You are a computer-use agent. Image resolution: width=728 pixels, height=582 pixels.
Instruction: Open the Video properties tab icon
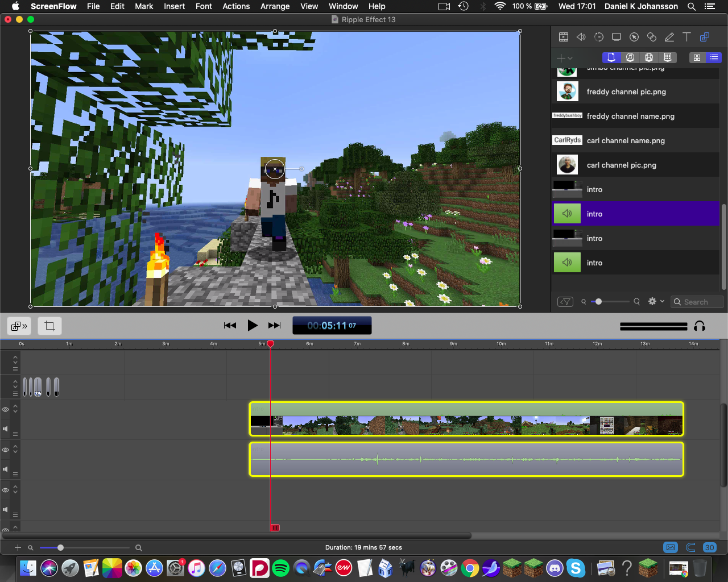click(x=564, y=37)
